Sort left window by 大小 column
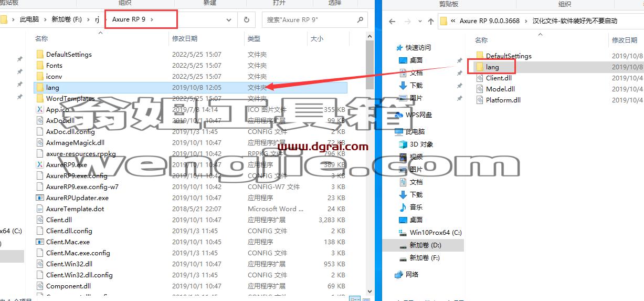The image size is (644, 301). tap(317, 38)
